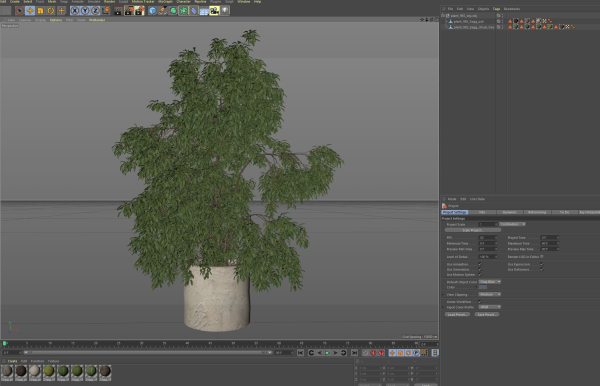The width and height of the screenshot is (600, 386).
Task: Open the green generators (Subdivision Surface) icon
Action: 173,11
